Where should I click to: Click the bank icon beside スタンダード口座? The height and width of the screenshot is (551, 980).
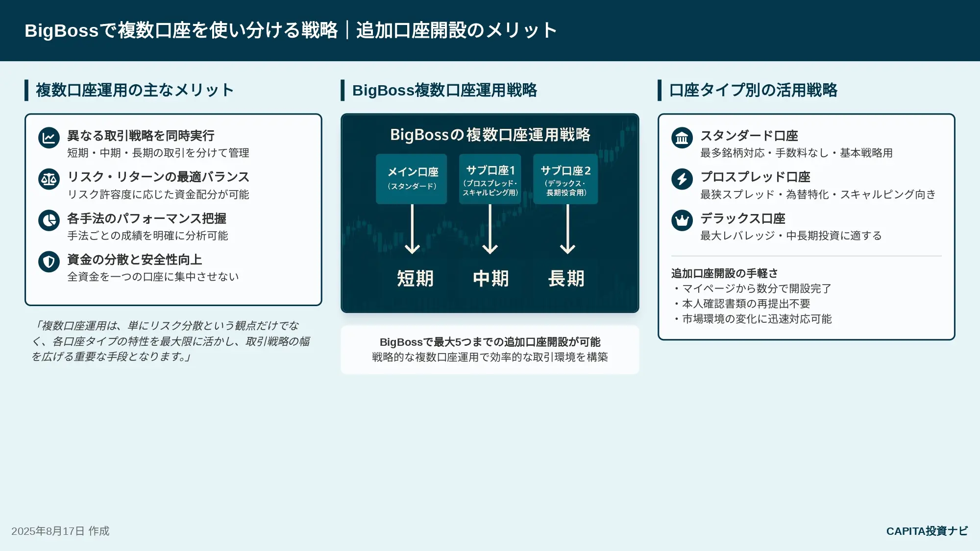pyautogui.click(x=682, y=138)
